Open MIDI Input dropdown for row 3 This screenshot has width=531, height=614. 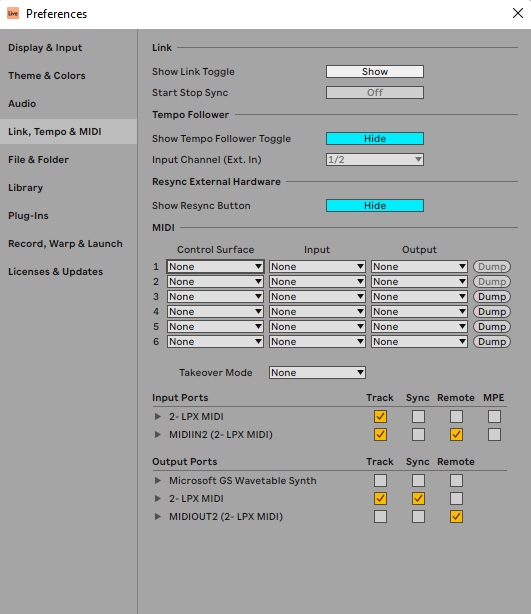click(317, 297)
